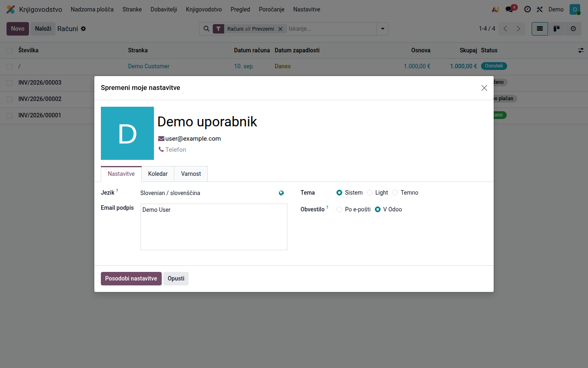Open the column settings adjust icon

(x=581, y=50)
